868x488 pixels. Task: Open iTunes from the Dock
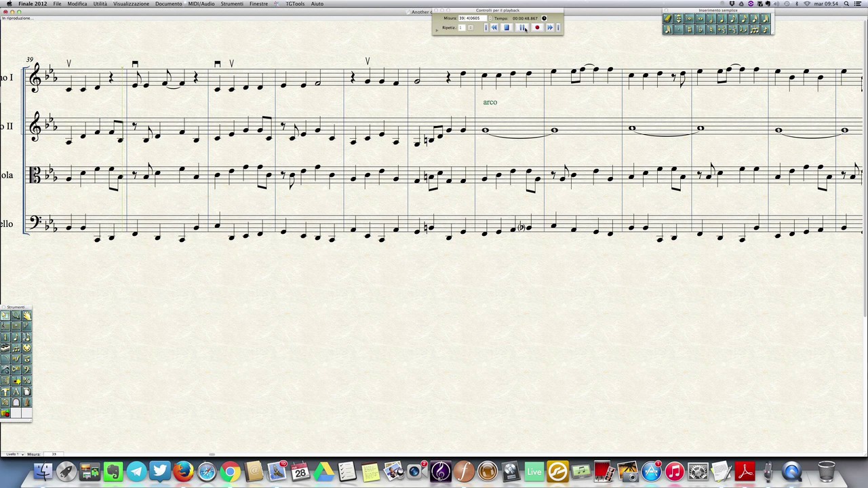point(674,471)
